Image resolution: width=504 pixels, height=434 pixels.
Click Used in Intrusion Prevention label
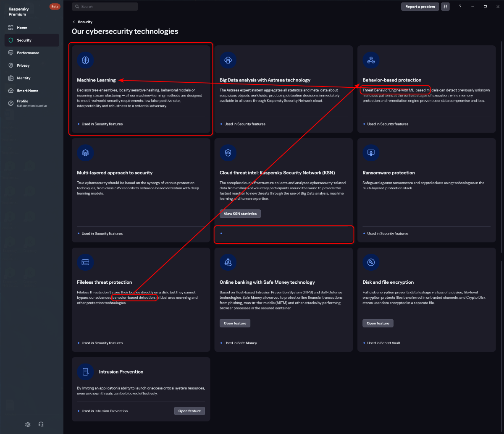(105, 411)
